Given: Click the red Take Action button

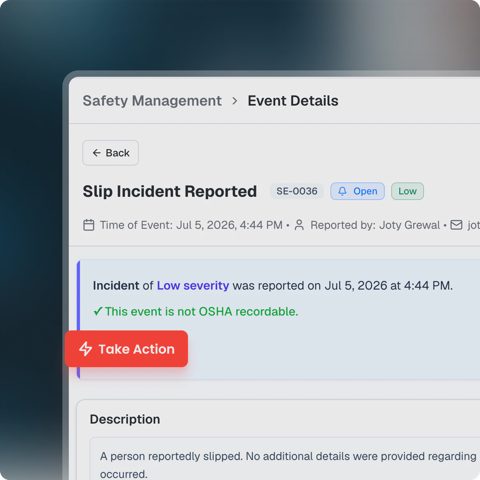Looking at the screenshot, I should pos(126,349).
